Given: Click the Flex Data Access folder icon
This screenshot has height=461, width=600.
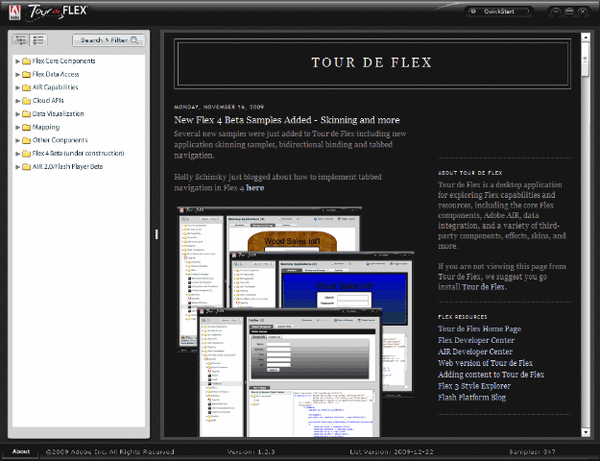Looking at the screenshot, I should pyautogui.click(x=26, y=74).
